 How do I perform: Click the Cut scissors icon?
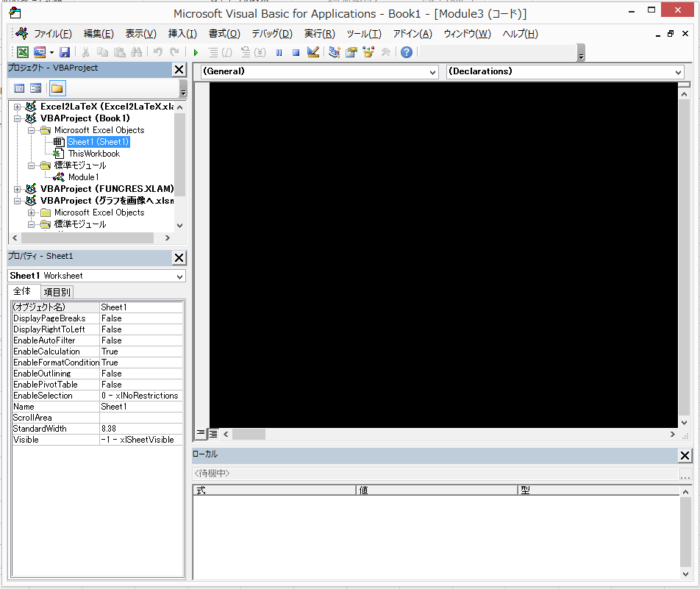click(85, 52)
